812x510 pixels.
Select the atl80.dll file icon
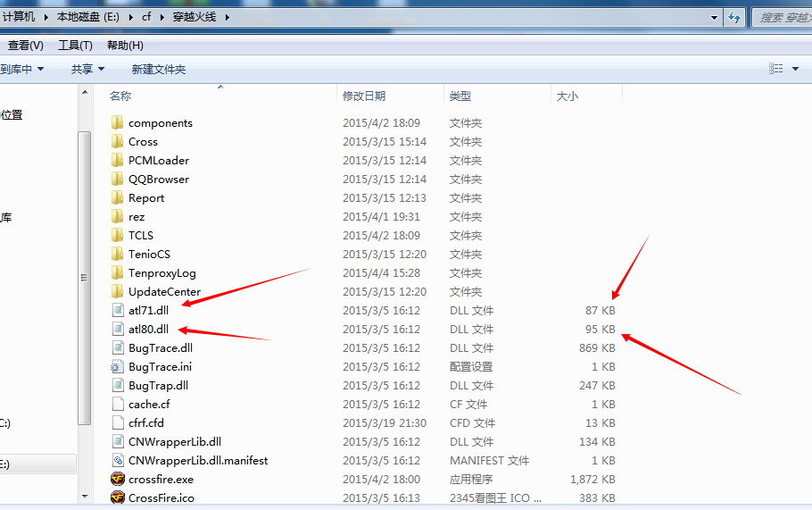pyautogui.click(x=118, y=329)
